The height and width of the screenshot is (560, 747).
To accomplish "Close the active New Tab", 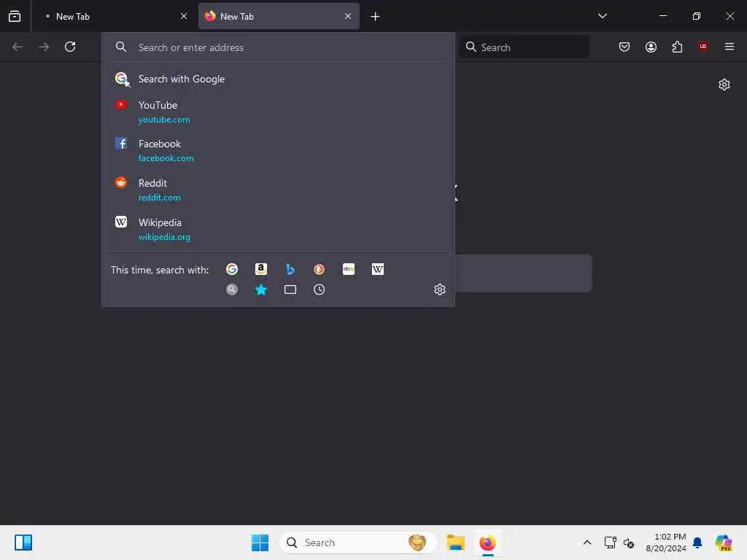I will pyautogui.click(x=348, y=16).
